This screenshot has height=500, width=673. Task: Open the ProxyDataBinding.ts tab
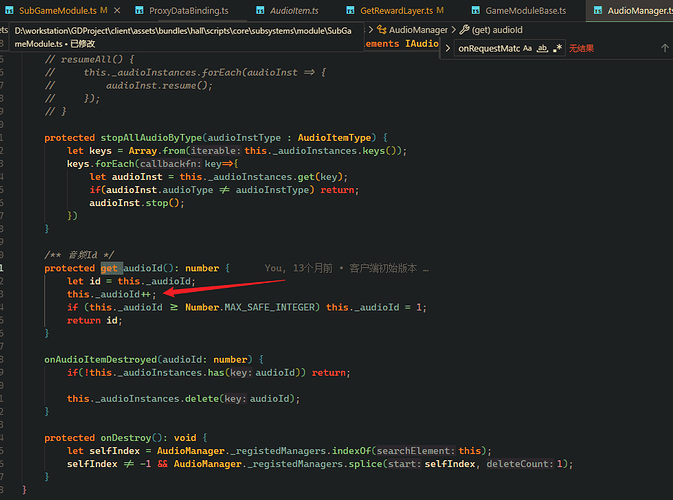pyautogui.click(x=188, y=11)
